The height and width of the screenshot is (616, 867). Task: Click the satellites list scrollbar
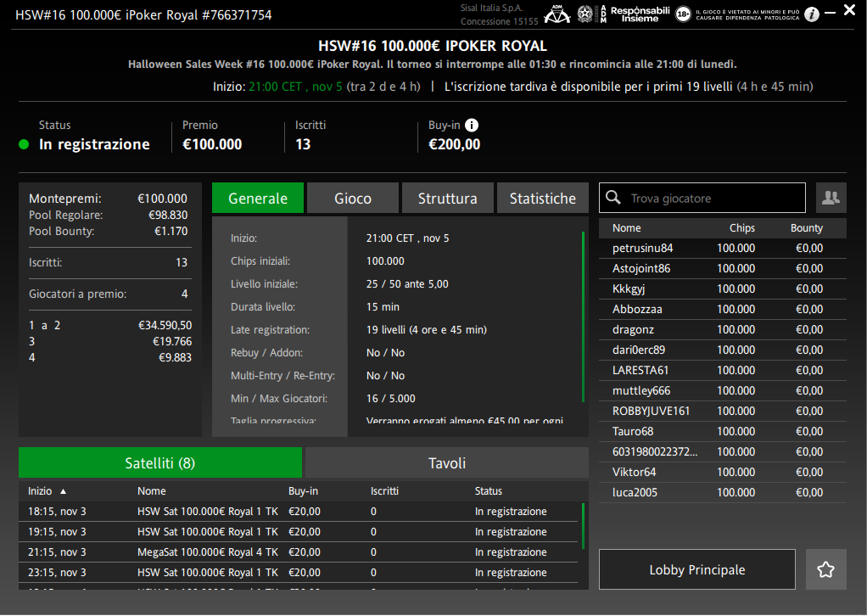pyautogui.click(x=584, y=525)
